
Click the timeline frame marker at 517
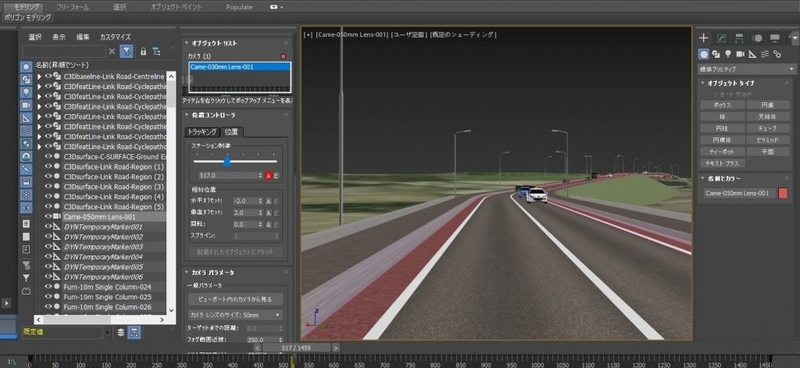(292, 361)
